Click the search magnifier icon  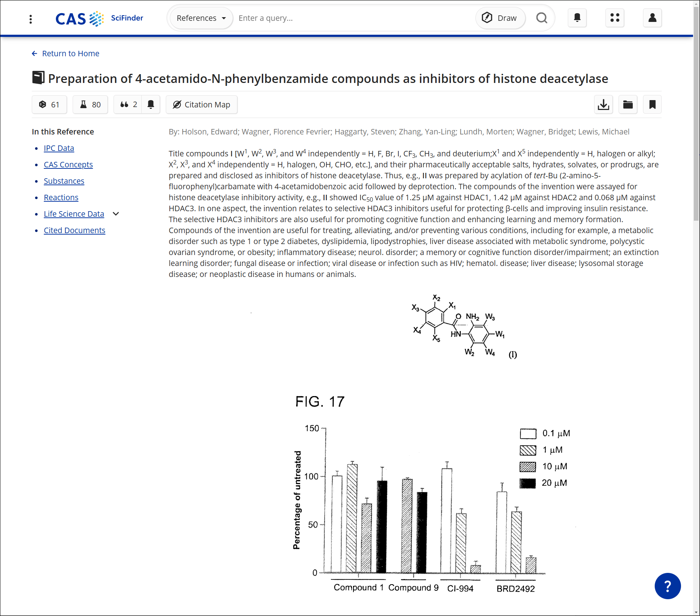point(542,18)
